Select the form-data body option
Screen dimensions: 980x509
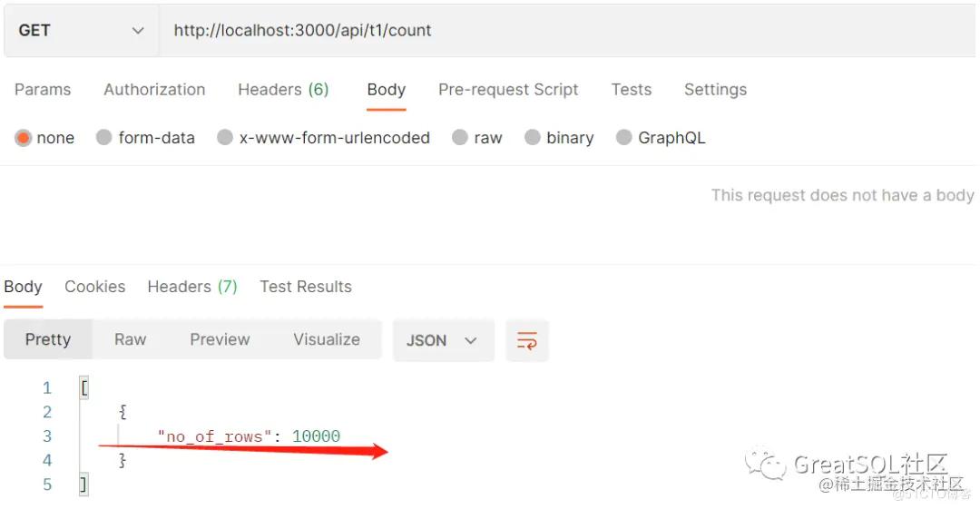(145, 138)
